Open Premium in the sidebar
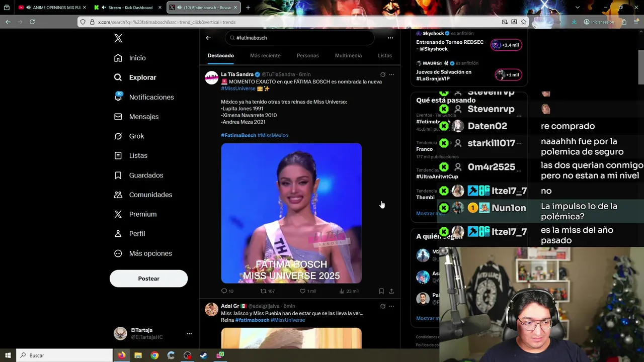 click(135, 214)
